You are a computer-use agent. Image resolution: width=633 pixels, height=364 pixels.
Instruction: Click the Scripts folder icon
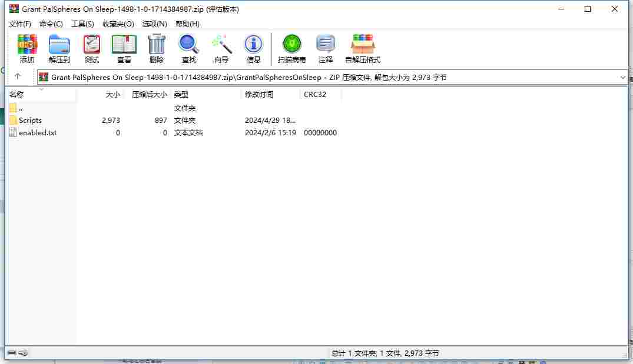13,120
